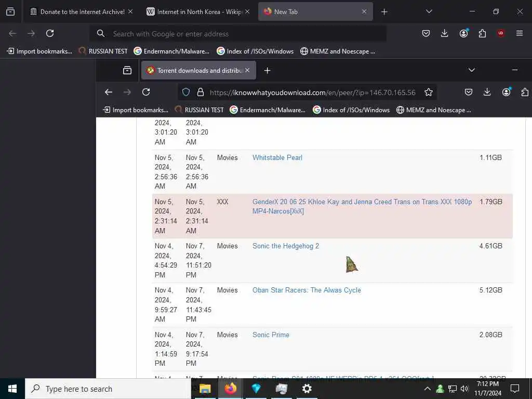Viewport: 532px width, 399px height.
Task: Open Extensions menu in inner window
Action: [525, 92]
